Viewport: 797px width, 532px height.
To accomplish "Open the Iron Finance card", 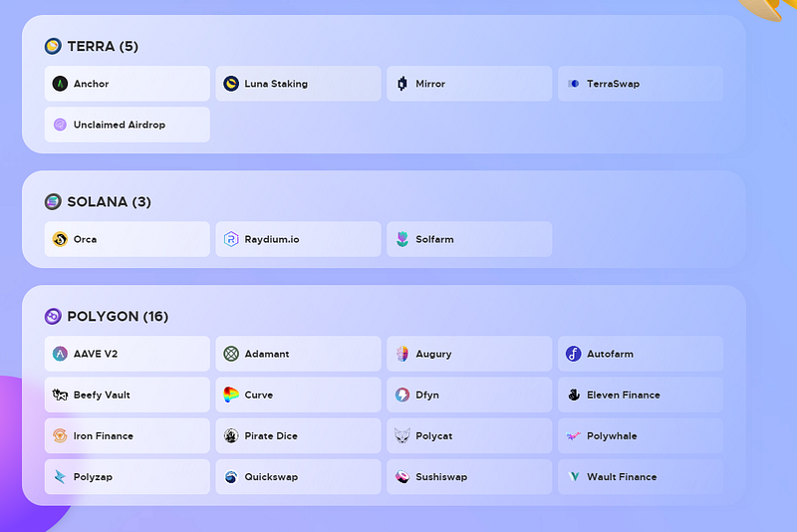I will 128,435.
